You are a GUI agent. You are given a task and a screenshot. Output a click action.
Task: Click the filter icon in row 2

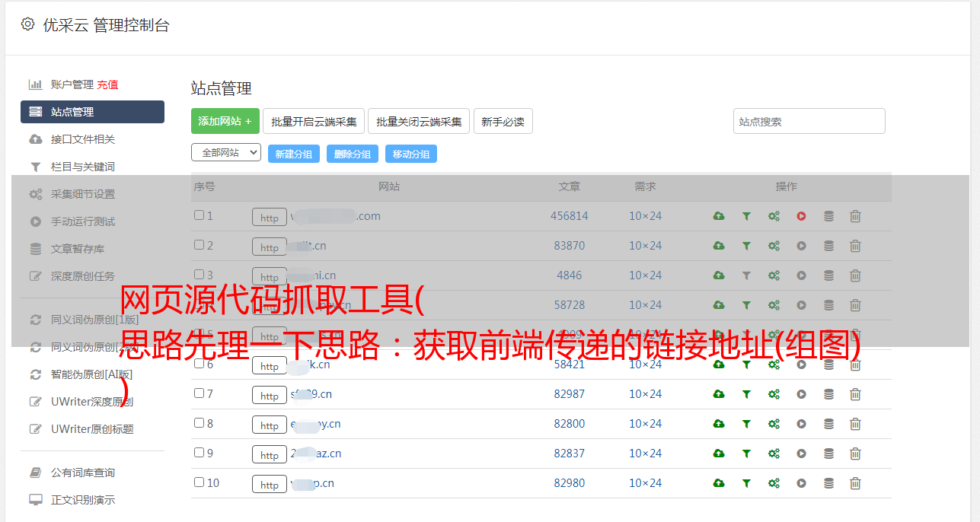point(746,246)
